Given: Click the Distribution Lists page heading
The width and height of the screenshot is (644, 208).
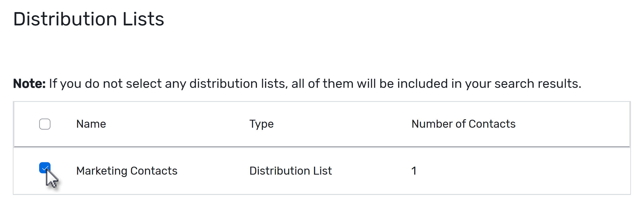Looking at the screenshot, I should pos(89,19).
